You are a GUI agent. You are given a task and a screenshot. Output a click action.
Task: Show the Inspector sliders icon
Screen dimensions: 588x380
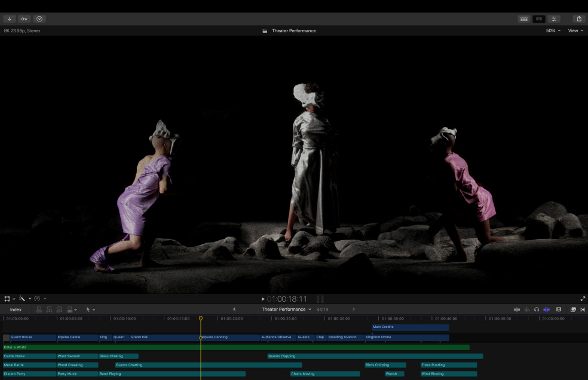(x=555, y=19)
